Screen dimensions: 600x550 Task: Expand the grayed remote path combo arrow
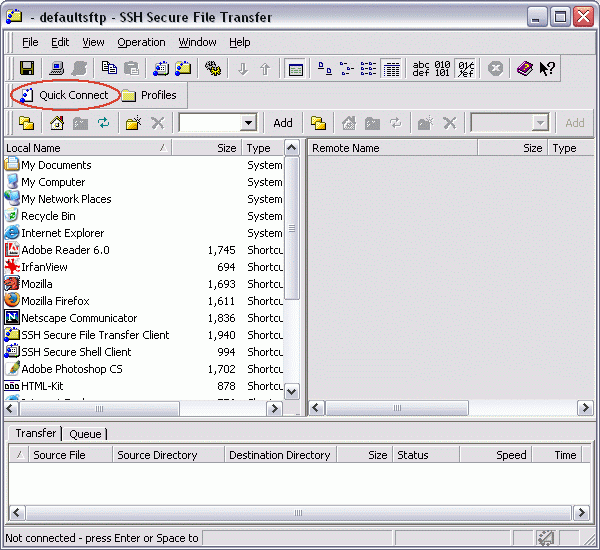coord(540,123)
